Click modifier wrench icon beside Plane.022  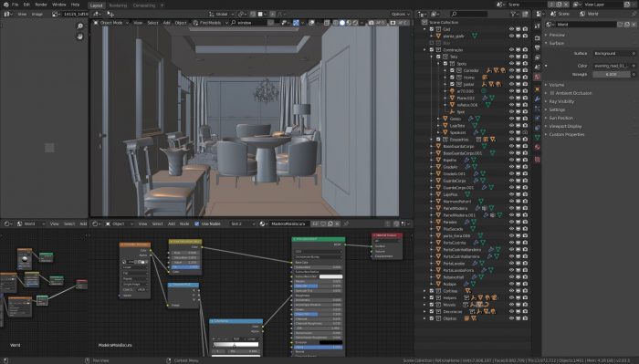pyautogui.click(x=485, y=99)
